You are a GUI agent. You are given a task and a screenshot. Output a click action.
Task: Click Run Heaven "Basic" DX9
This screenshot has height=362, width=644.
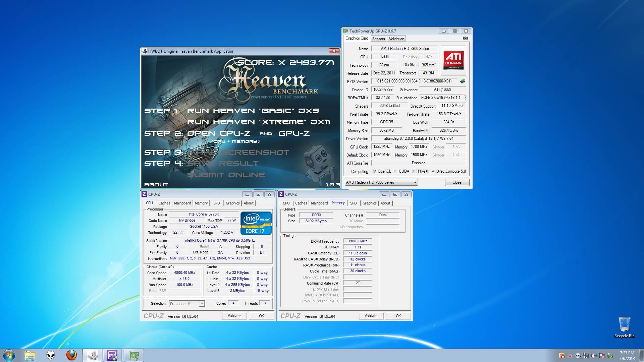[x=253, y=111]
